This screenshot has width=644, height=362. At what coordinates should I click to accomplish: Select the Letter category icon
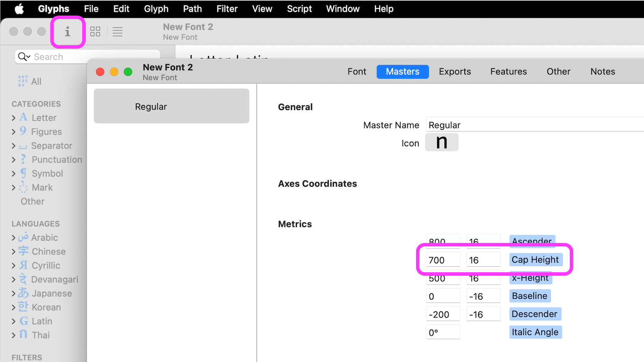coord(24,117)
